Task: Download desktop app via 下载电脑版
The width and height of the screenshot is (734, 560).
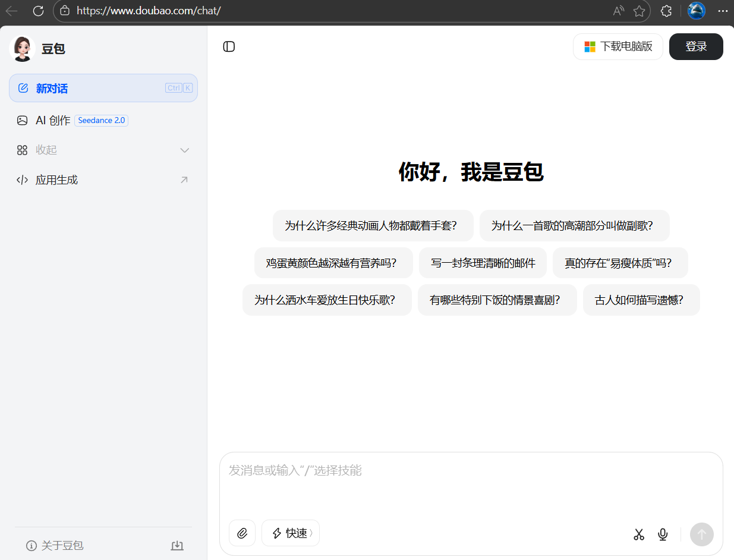Action: (x=618, y=46)
